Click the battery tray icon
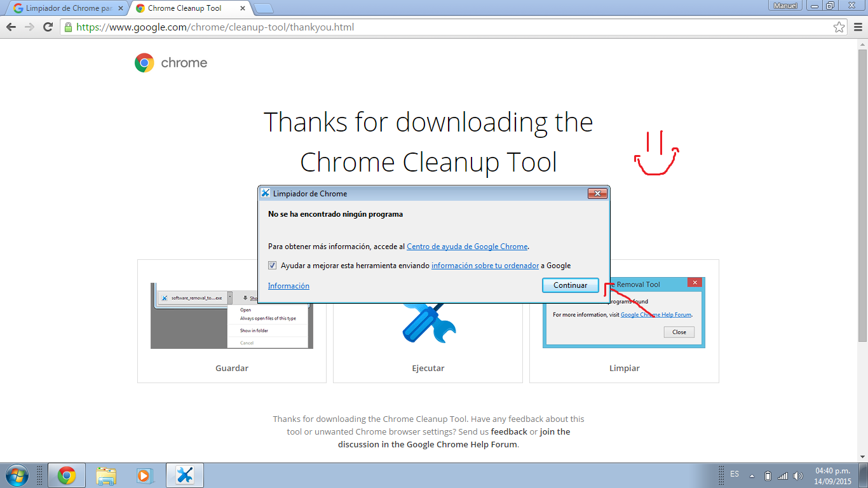Screen dimensions: 868x488 (x=768, y=475)
